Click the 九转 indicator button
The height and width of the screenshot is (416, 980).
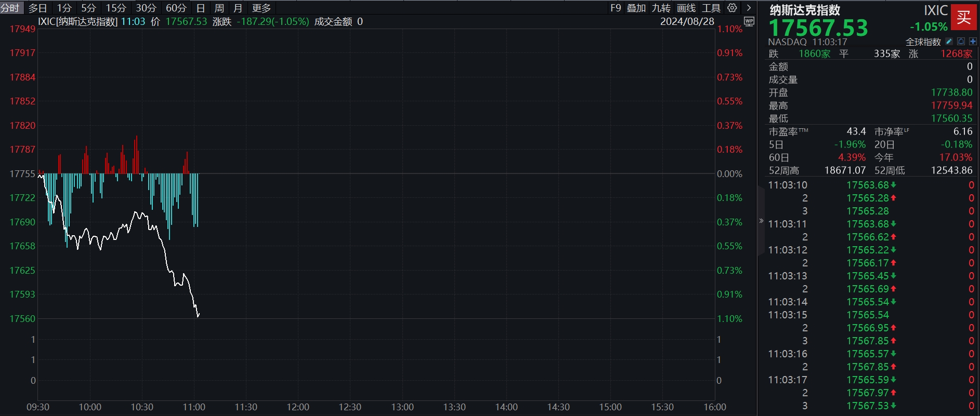pyautogui.click(x=661, y=8)
